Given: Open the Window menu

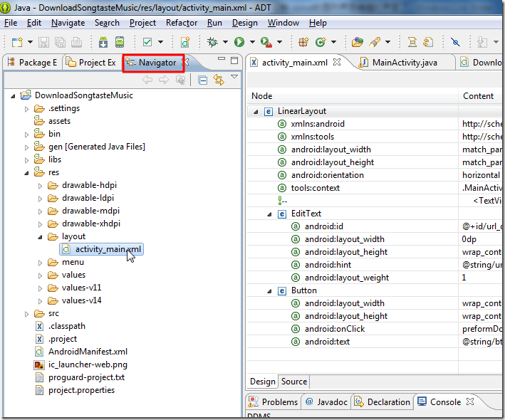Looking at the screenshot, I should [x=283, y=23].
